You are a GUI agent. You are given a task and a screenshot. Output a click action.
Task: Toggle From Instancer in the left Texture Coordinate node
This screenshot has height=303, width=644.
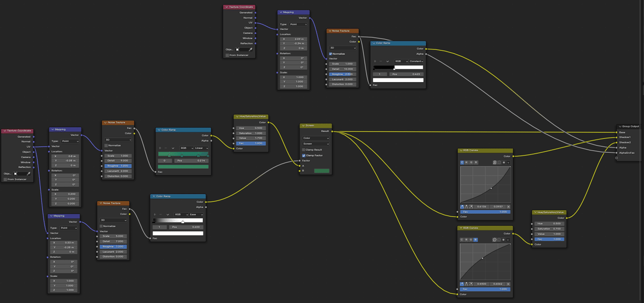click(x=5, y=179)
